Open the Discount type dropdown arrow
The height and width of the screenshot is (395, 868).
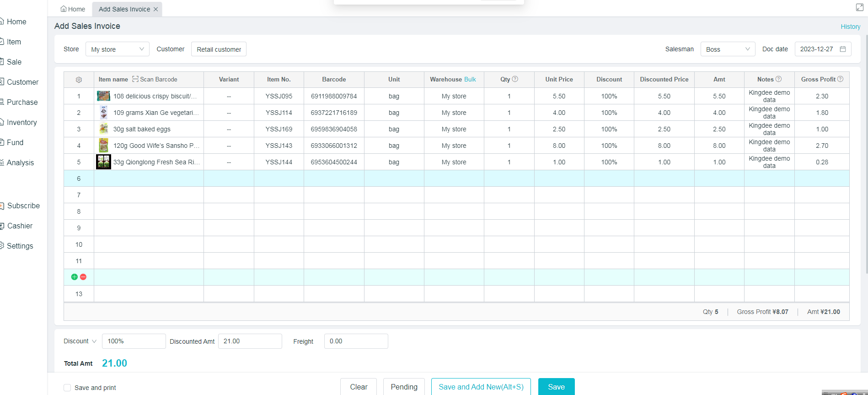point(94,341)
